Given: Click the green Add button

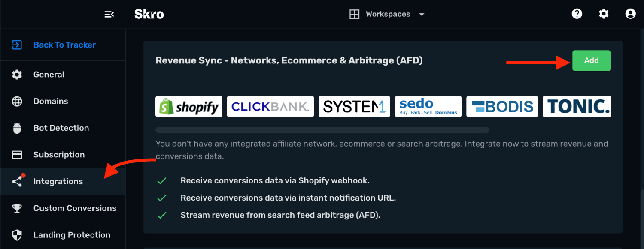Looking at the screenshot, I should [x=591, y=60].
